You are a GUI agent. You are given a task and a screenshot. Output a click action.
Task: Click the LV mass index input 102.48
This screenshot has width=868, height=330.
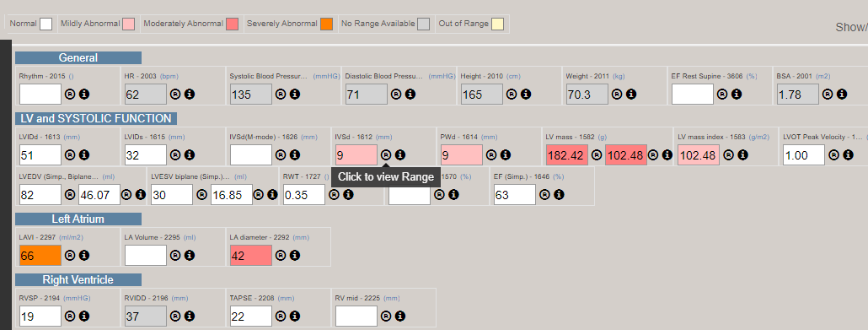pos(699,155)
